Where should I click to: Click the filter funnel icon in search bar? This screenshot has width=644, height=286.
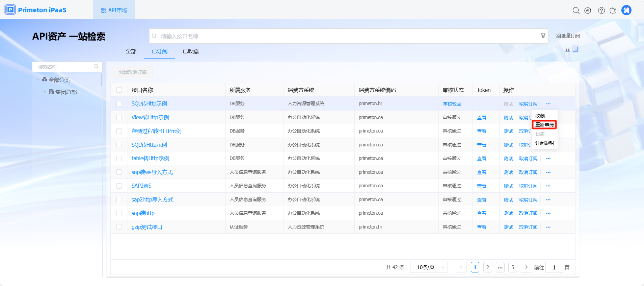[x=543, y=35]
